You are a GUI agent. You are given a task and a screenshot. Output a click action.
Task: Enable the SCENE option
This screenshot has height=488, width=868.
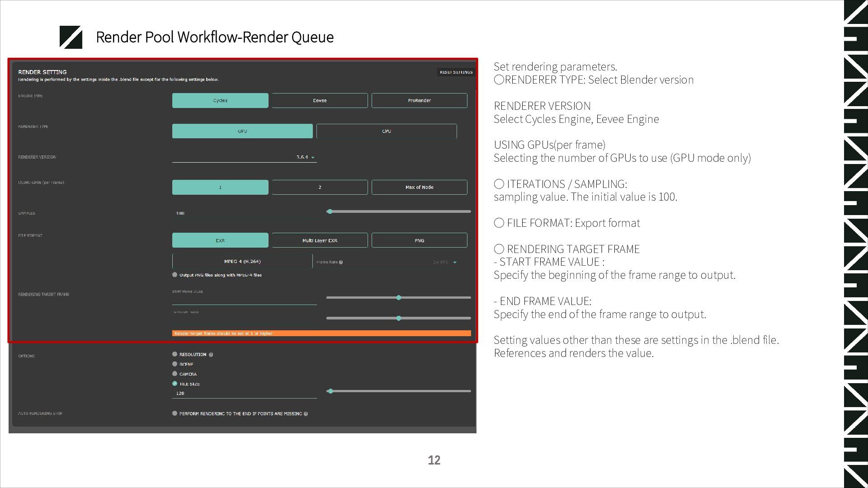pos(175,364)
